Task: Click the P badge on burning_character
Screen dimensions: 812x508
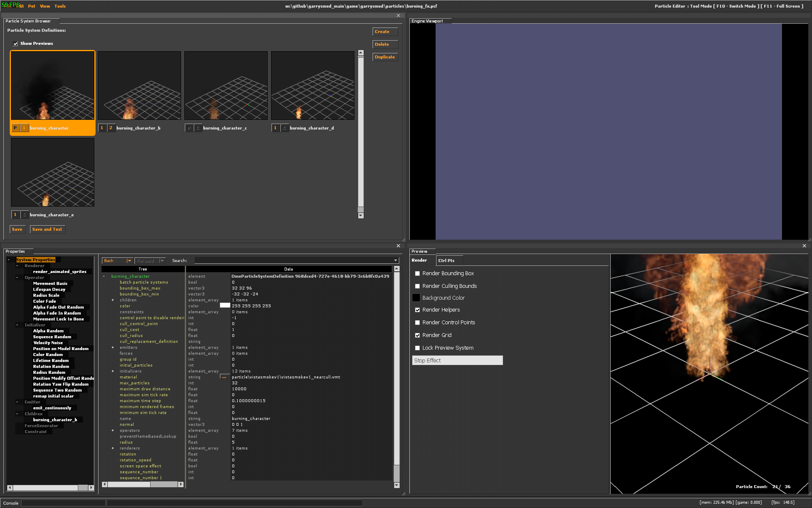Action: coord(15,128)
